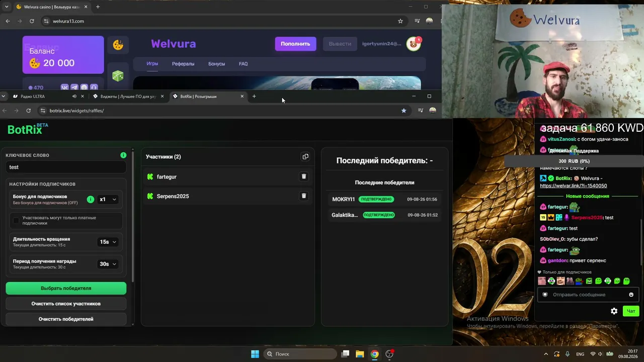Click the BotRix logo
This screenshot has height=362, width=644.
pyautogui.click(x=28, y=129)
